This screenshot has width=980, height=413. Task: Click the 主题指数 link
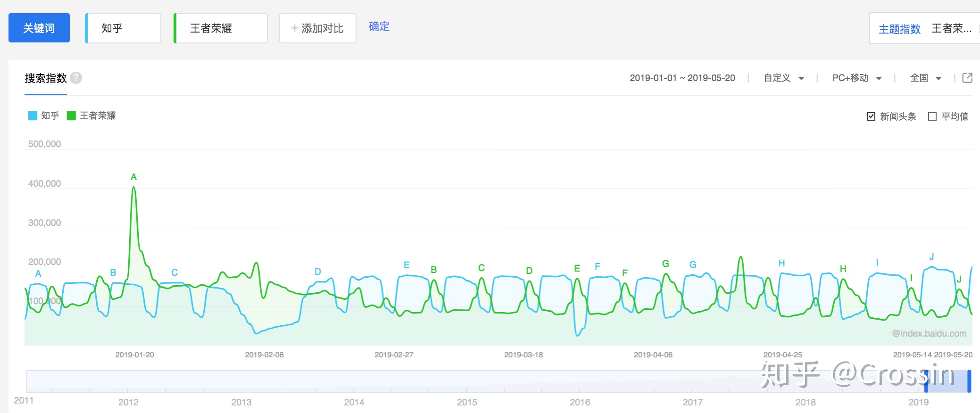click(x=899, y=29)
